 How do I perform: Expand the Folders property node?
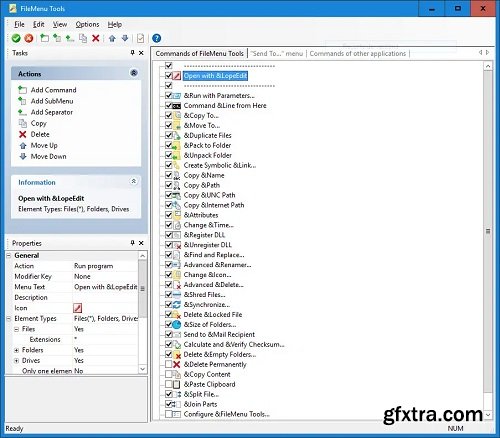pyautogui.click(x=16, y=350)
